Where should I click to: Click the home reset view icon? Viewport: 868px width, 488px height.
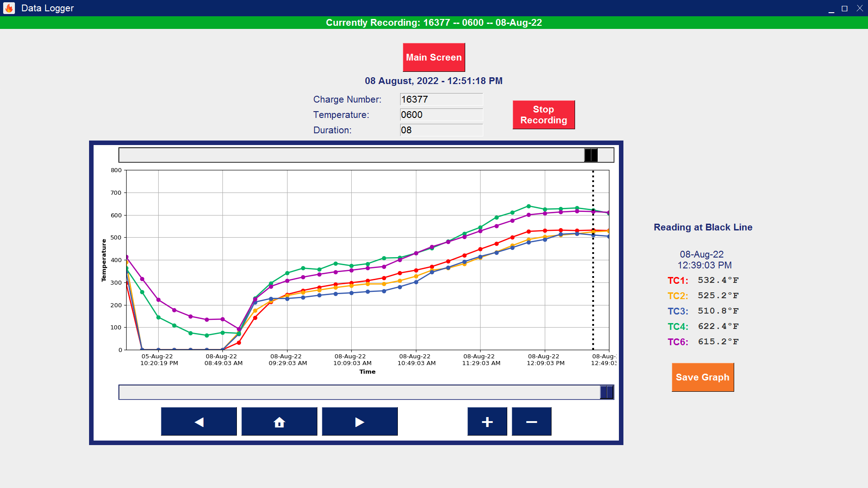(279, 421)
